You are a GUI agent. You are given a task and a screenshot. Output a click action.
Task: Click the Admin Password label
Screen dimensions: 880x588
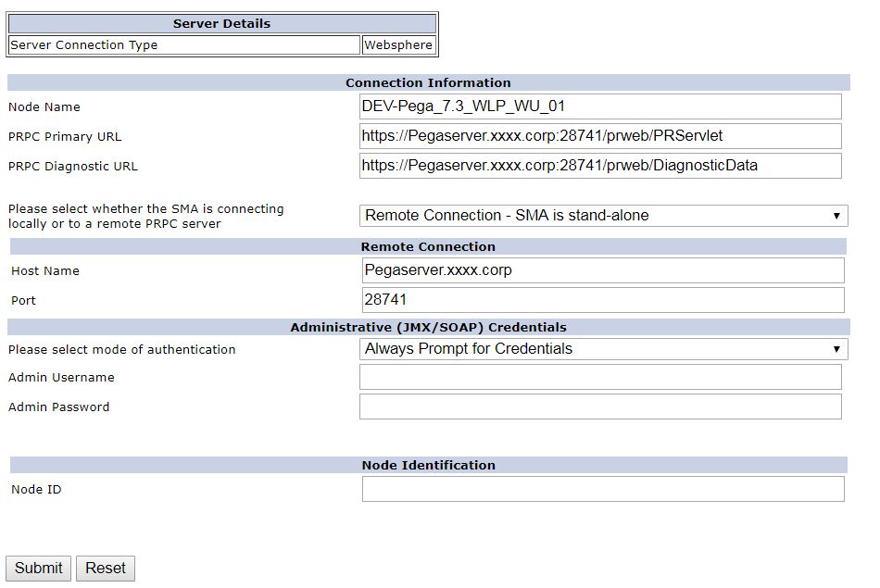click(x=59, y=407)
